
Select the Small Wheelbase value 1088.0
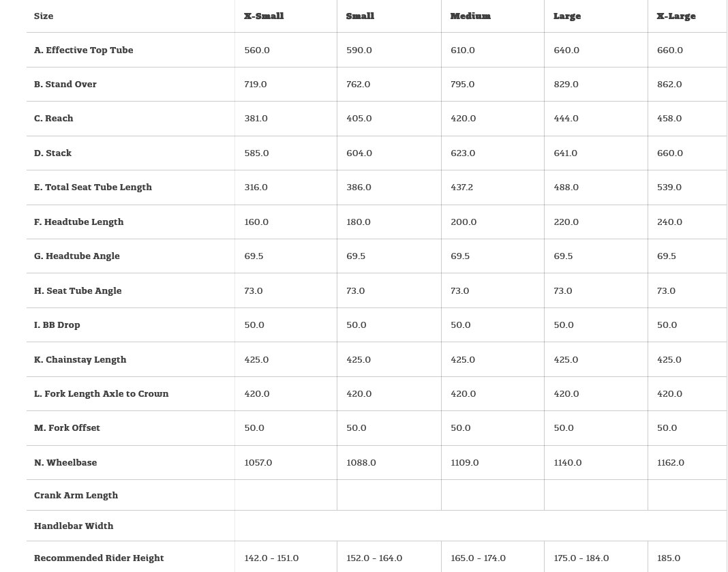click(361, 463)
